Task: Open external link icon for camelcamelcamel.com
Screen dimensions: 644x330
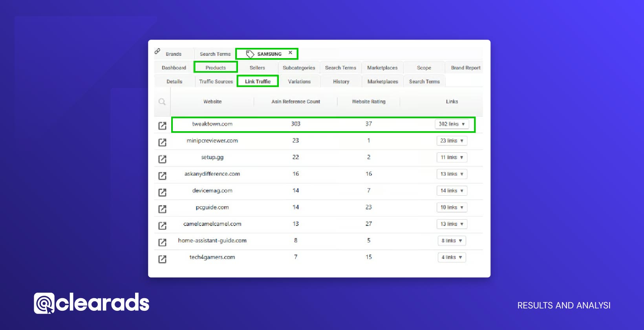Action: click(x=162, y=225)
